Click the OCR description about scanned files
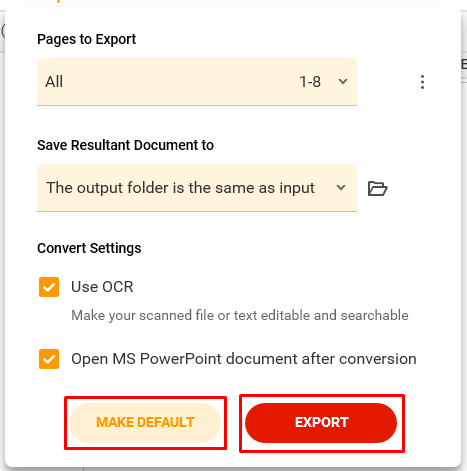467x471 pixels. pos(240,315)
